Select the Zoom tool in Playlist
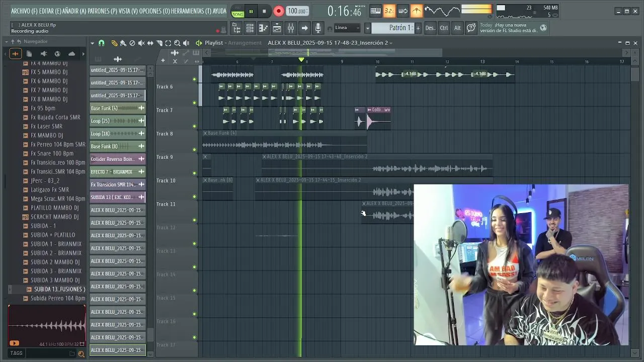The height and width of the screenshot is (362, 644). pyautogui.click(x=177, y=43)
